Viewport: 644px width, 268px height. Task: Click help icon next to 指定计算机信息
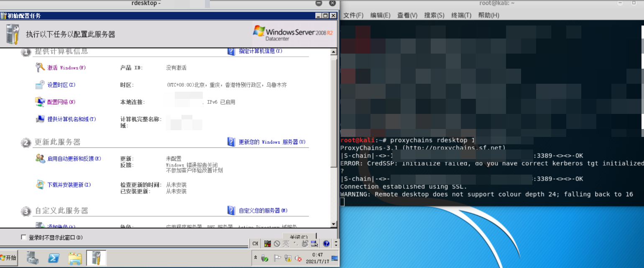click(x=231, y=51)
